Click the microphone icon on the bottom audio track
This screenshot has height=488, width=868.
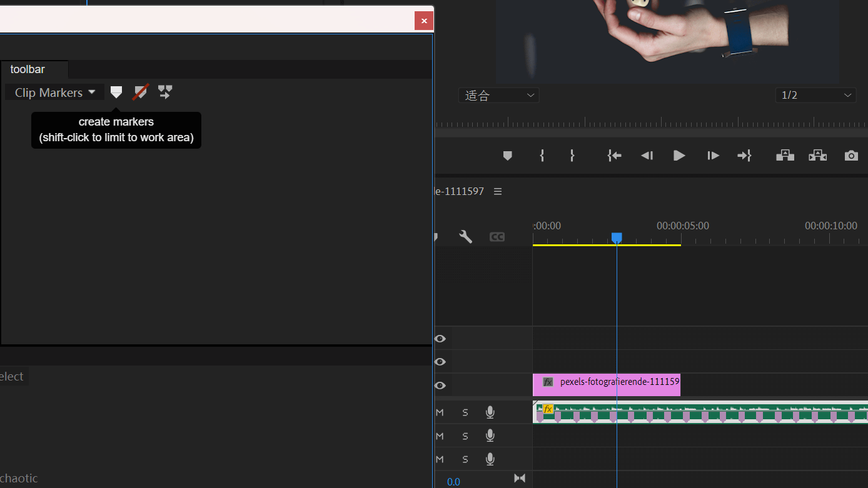coord(490,459)
